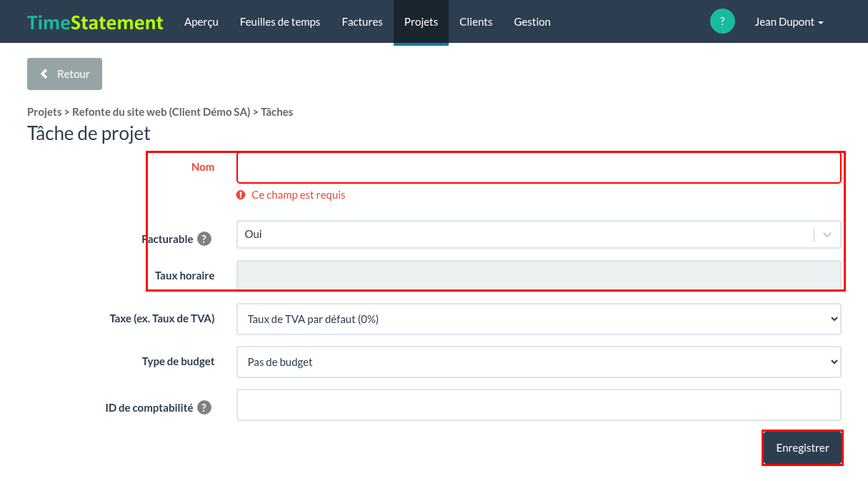Open Refonte du site web breadcrumb link
This screenshot has width=868, height=481.
(x=161, y=112)
